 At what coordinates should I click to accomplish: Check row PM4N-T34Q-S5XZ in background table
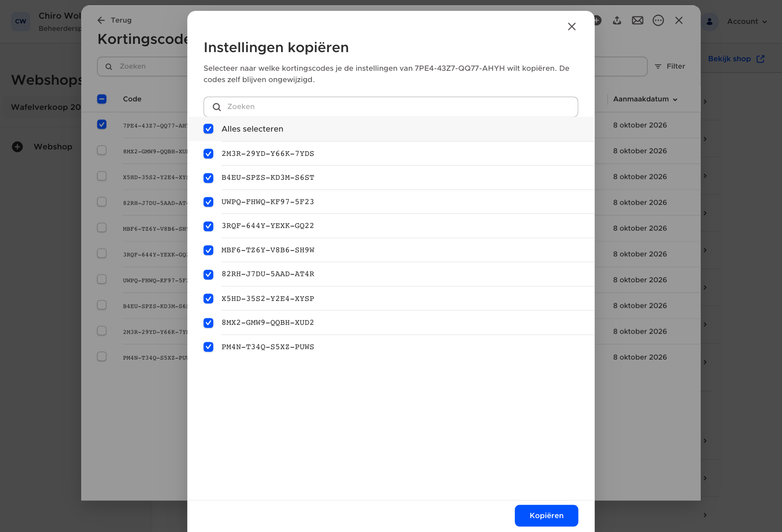tap(102, 357)
